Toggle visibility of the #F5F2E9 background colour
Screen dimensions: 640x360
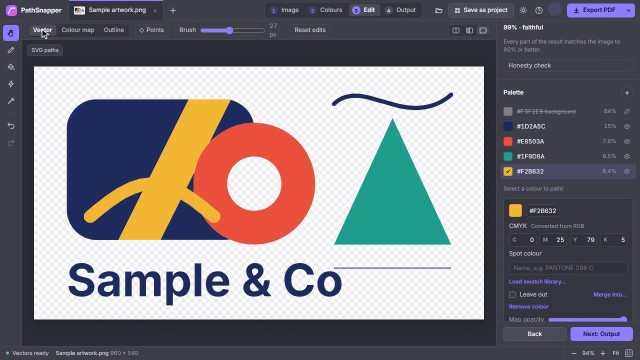(627, 111)
